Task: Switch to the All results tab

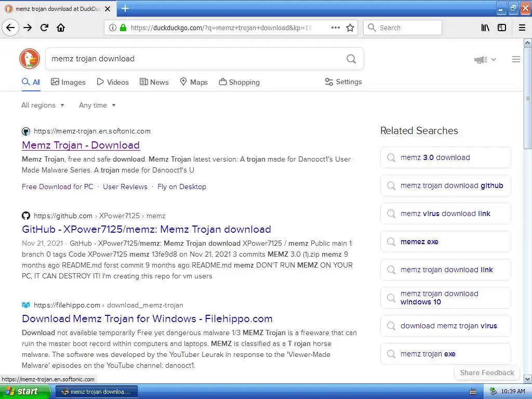Action: (31, 82)
